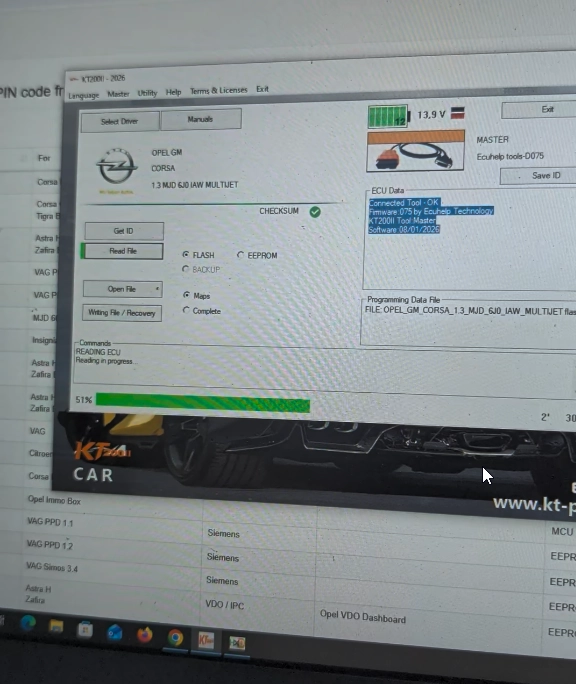Open Microsoft Edge from the taskbar

[28, 623]
